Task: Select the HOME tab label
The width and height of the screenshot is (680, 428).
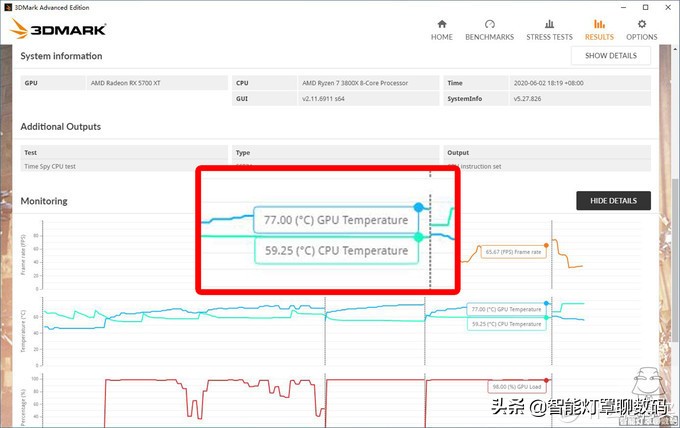Action: [x=441, y=37]
